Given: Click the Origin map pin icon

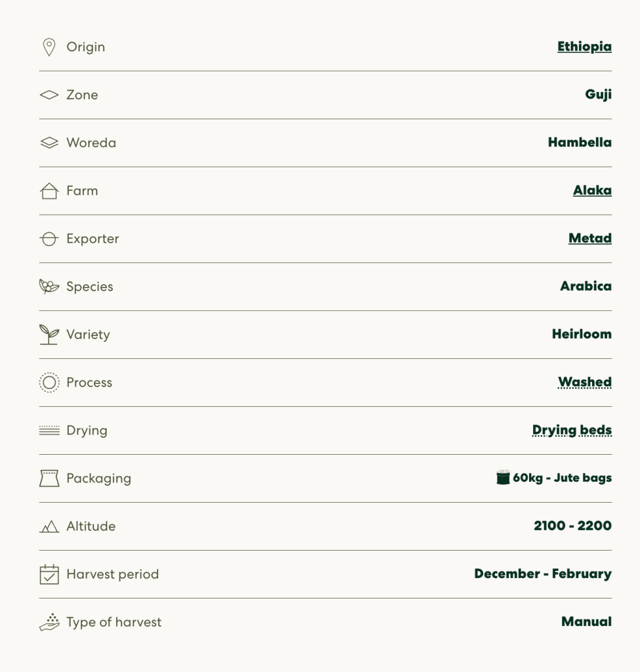Looking at the screenshot, I should coord(49,47).
